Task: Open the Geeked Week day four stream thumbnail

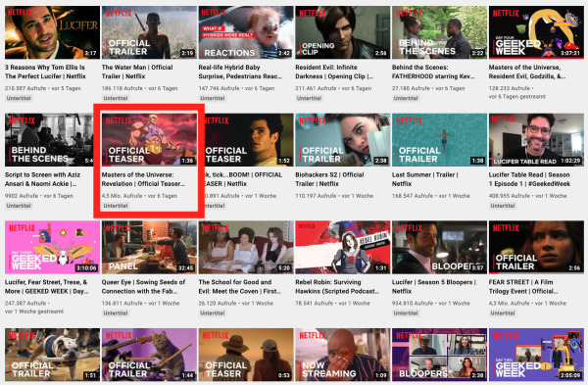Action: coord(536,32)
